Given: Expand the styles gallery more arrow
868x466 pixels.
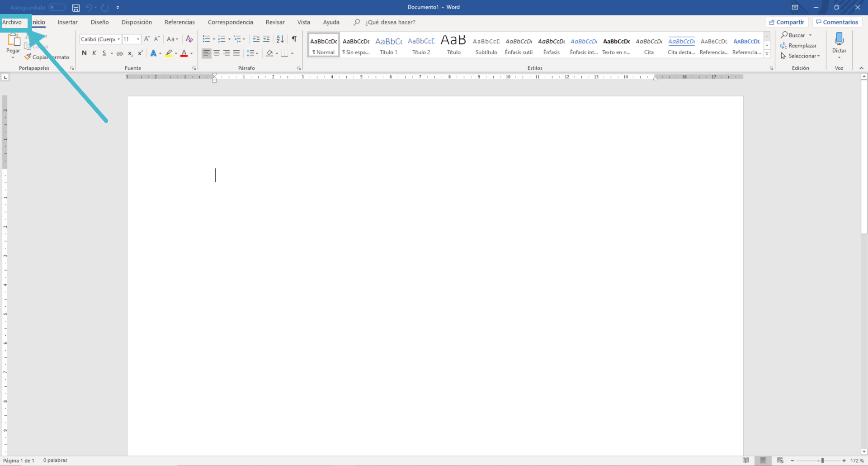Looking at the screenshot, I should [767, 54].
